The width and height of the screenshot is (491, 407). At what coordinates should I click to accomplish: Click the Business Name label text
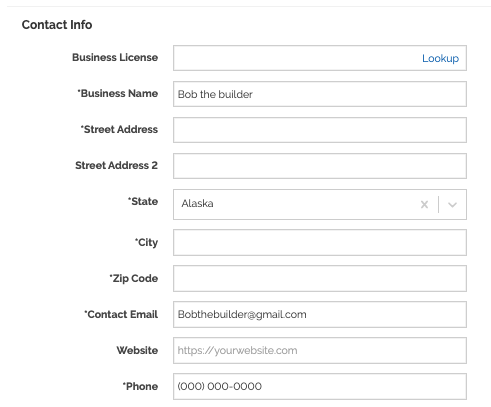pyautogui.click(x=118, y=93)
